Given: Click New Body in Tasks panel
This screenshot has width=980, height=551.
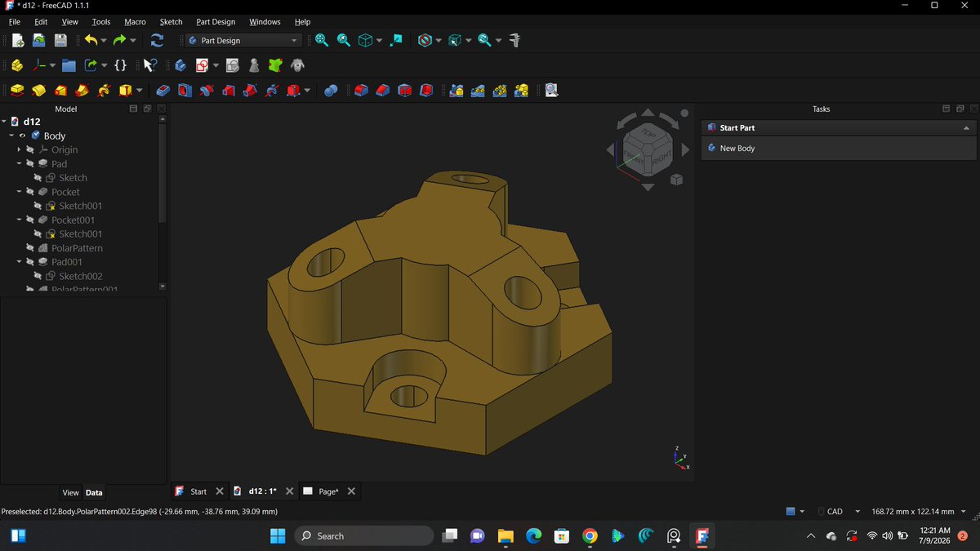Looking at the screenshot, I should [737, 149].
